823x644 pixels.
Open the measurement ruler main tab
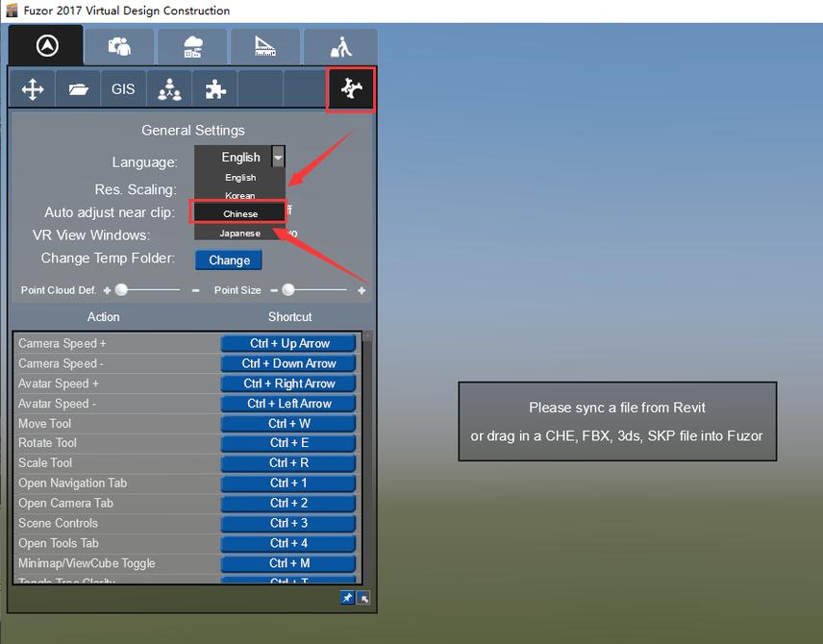pos(265,47)
